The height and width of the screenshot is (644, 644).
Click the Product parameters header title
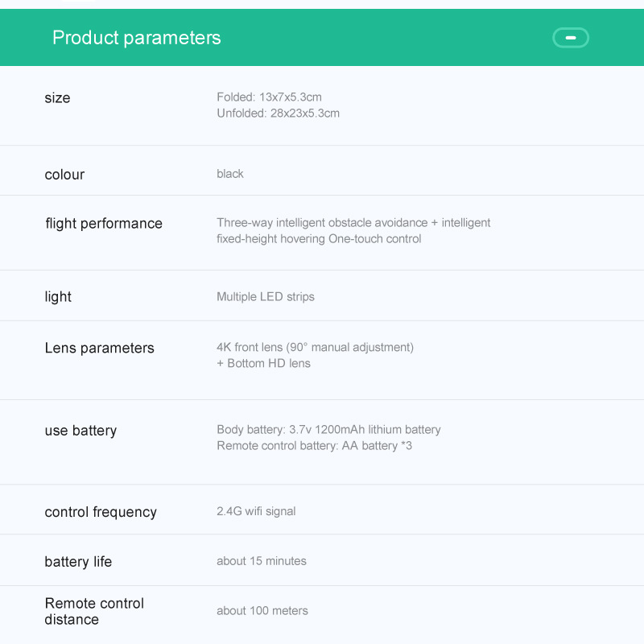[136, 38]
